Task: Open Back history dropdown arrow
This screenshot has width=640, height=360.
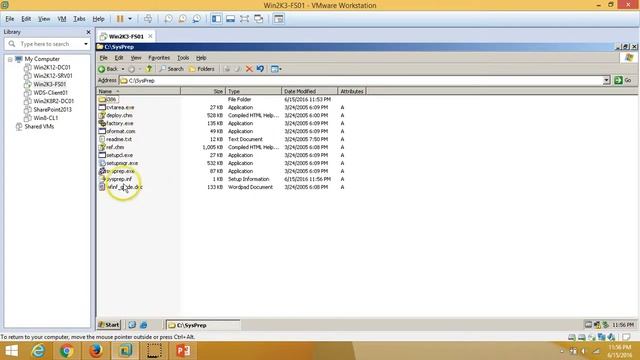Action: pos(123,69)
